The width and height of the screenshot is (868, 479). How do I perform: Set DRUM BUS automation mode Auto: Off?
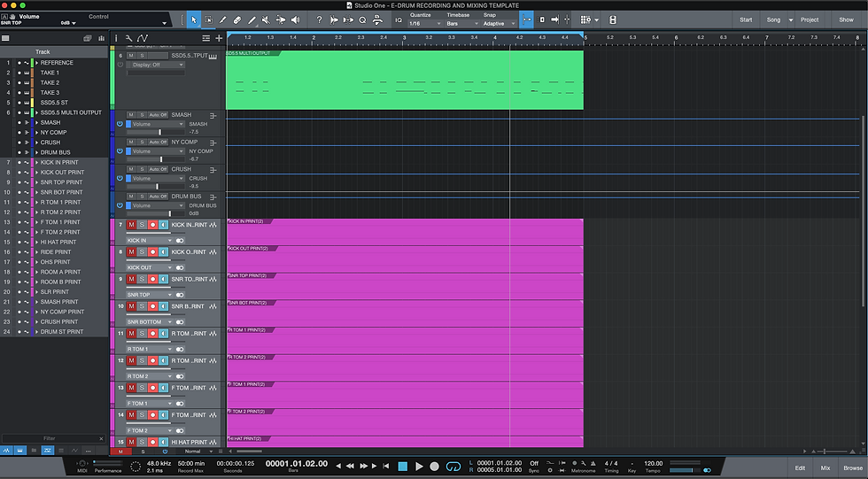(x=158, y=197)
